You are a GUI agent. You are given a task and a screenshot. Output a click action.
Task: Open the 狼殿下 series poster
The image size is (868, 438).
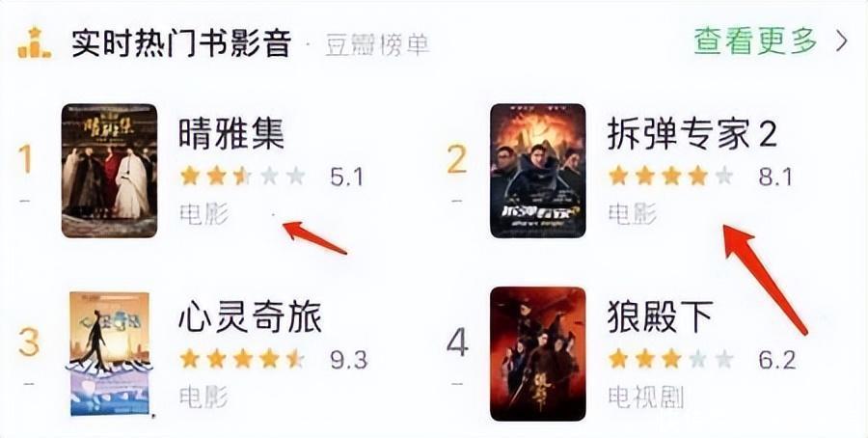(x=537, y=354)
